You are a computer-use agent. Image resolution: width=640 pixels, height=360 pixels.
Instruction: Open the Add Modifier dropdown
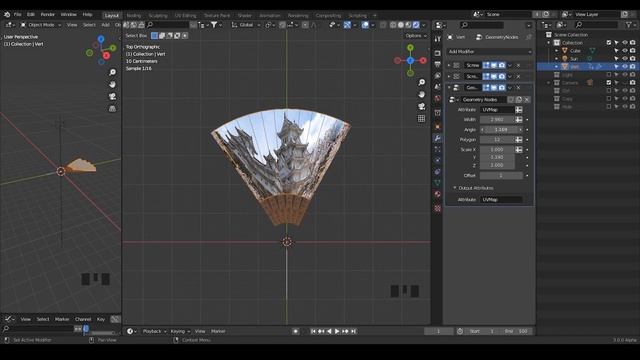(x=489, y=52)
